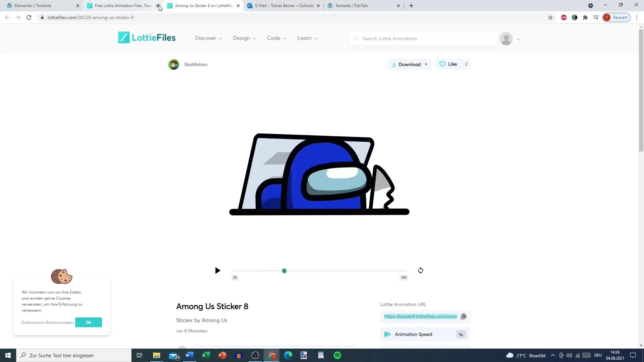Click the Pausiert profile button

616,17
